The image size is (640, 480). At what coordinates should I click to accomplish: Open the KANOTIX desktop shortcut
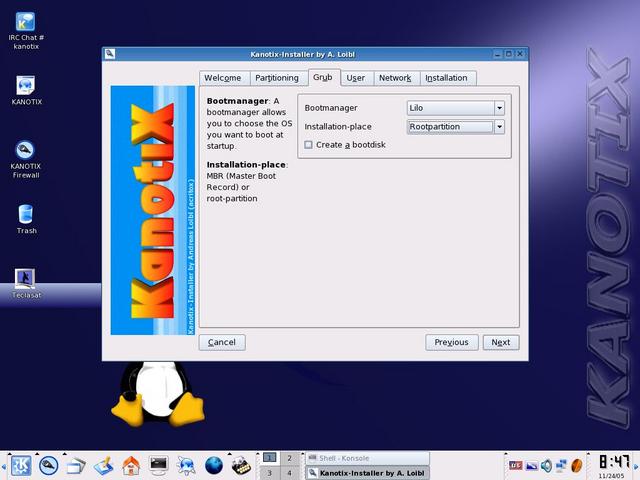point(26,90)
